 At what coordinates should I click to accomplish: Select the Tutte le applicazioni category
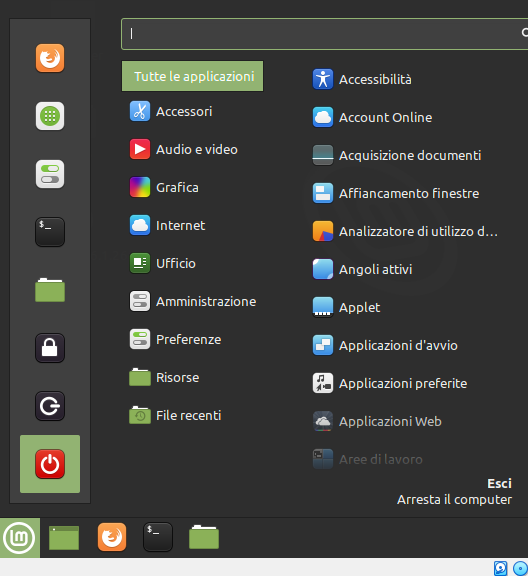pyautogui.click(x=193, y=76)
